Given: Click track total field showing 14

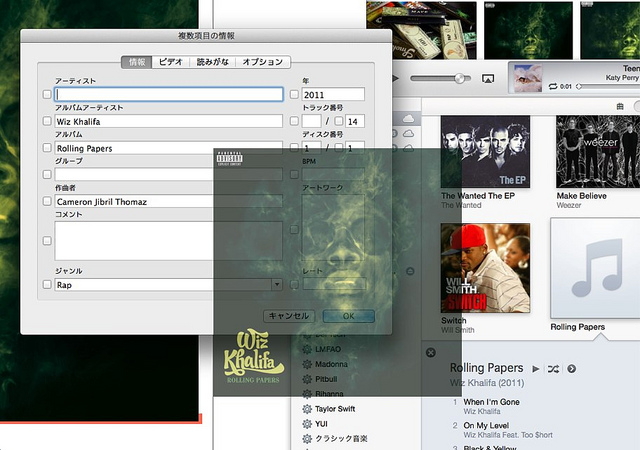Looking at the screenshot, I should click(x=355, y=121).
